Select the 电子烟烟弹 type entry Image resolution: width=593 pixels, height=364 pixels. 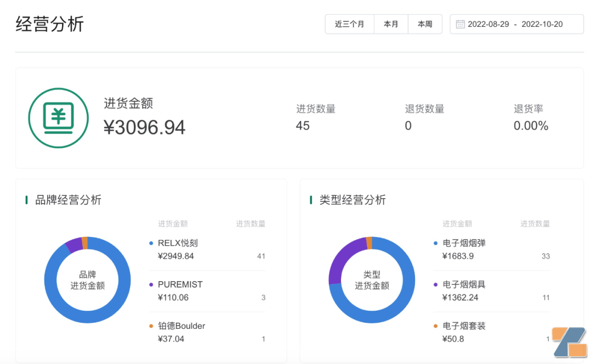[x=464, y=243]
